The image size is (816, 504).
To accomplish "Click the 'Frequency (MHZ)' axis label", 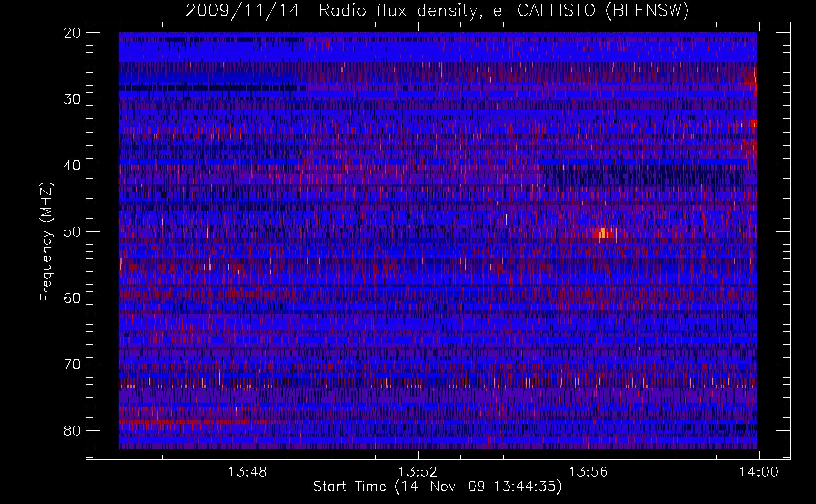I will (46, 242).
